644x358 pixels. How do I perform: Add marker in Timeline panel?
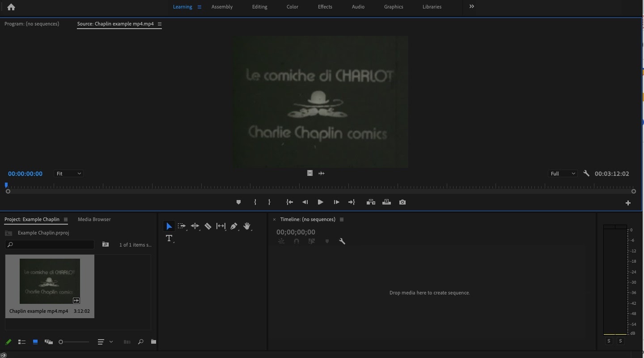tap(327, 241)
